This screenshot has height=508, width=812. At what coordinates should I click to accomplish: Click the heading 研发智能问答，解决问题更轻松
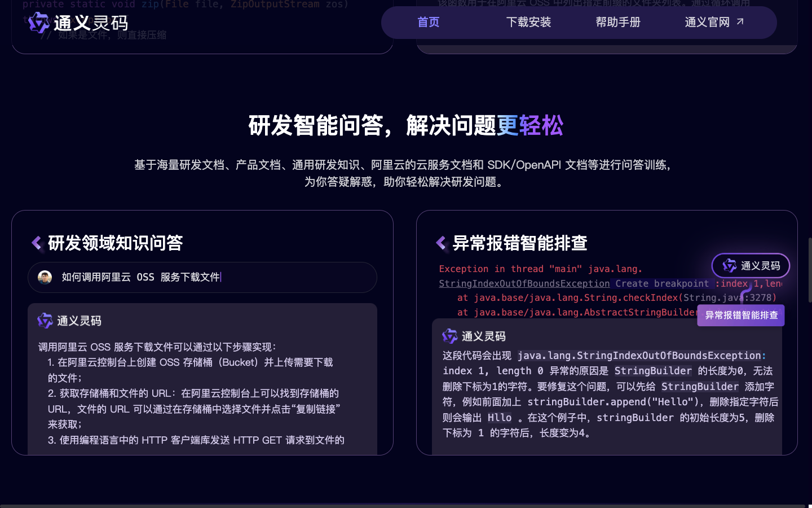coord(405,125)
